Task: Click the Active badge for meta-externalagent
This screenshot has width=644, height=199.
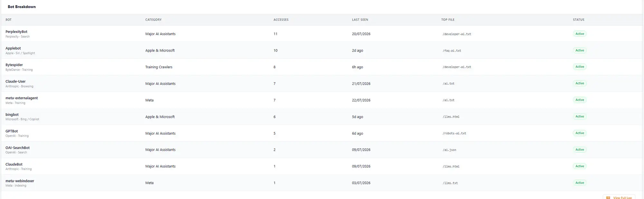Action: tap(580, 100)
